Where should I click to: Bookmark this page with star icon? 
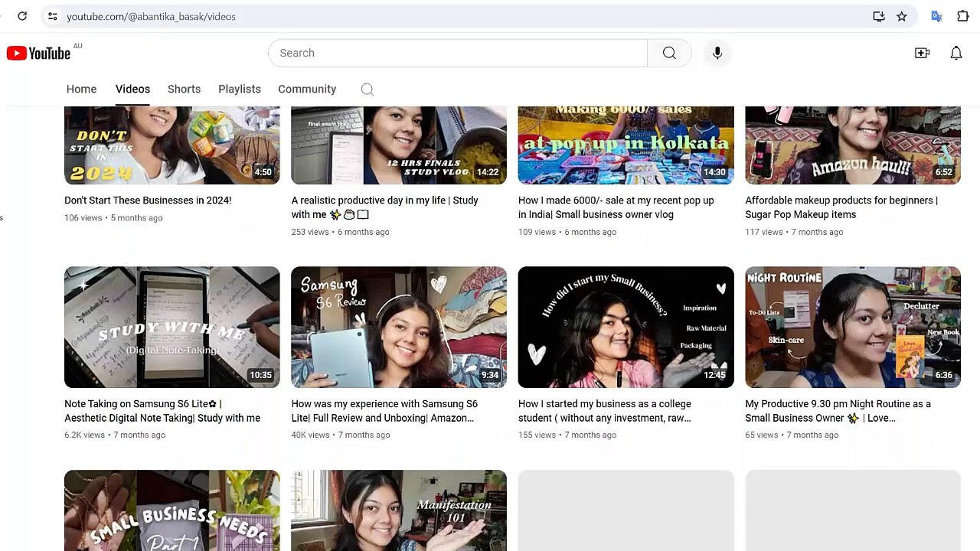pos(902,16)
